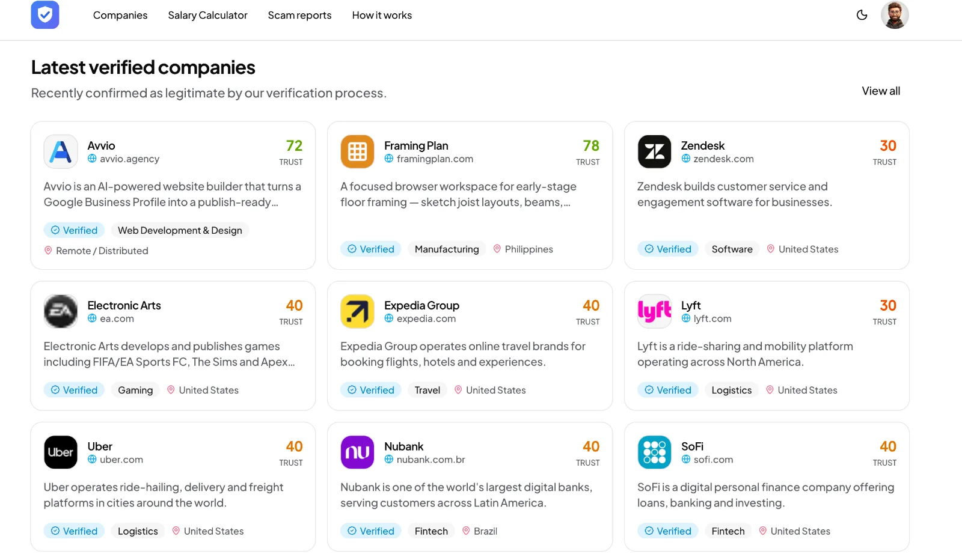Open Scam reports from navigation
This screenshot has width=962, height=560.
[x=299, y=15]
